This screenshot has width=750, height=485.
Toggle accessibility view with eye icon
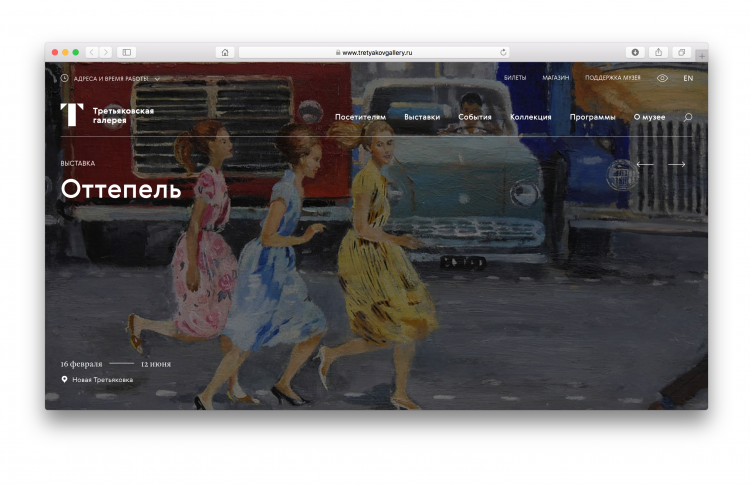click(662, 78)
